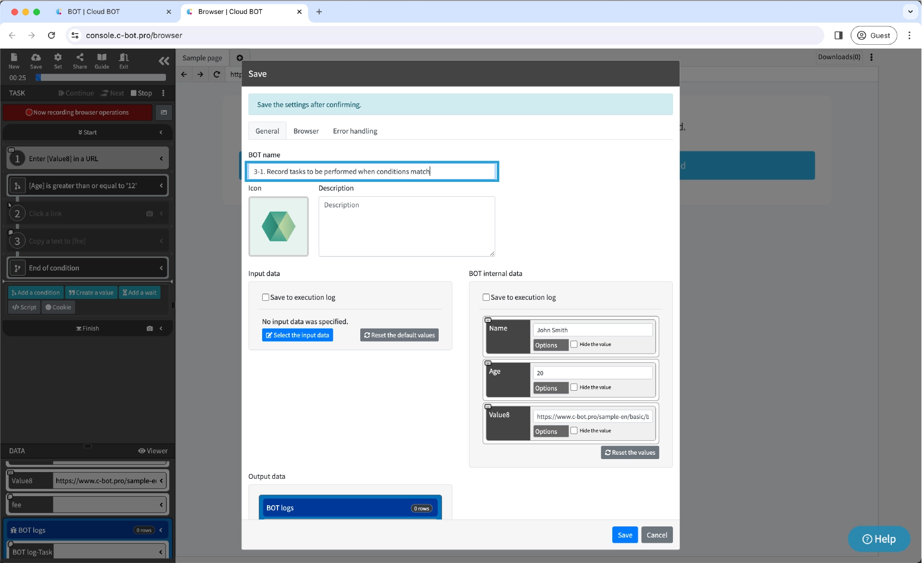Open Options dropdown for Value8
Image resolution: width=924 pixels, height=563 pixels.
tap(550, 431)
